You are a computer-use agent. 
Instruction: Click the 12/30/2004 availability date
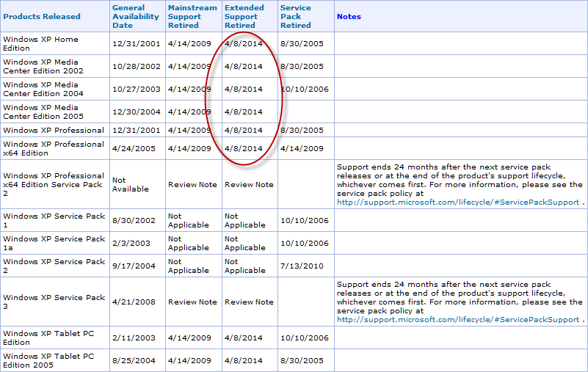(136, 112)
